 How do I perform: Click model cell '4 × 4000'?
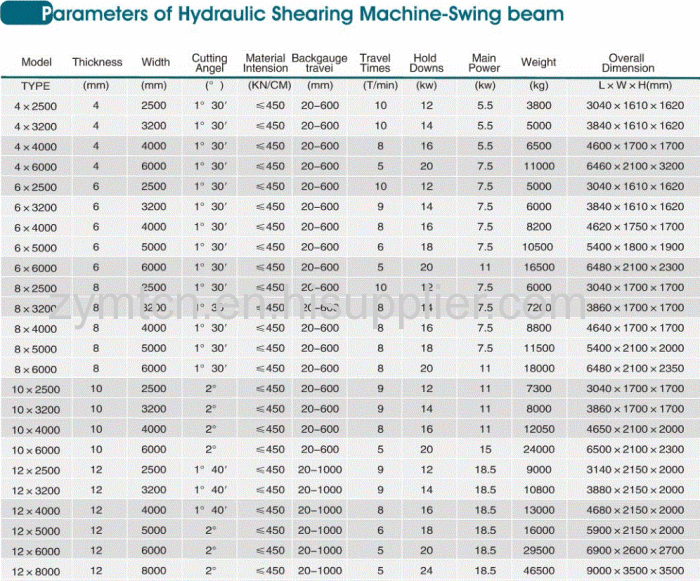(36, 147)
